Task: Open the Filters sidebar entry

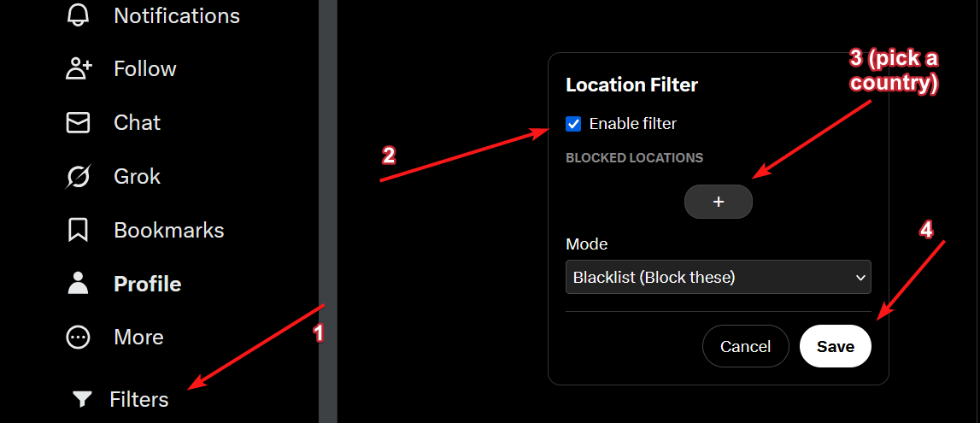Action: point(139,399)
